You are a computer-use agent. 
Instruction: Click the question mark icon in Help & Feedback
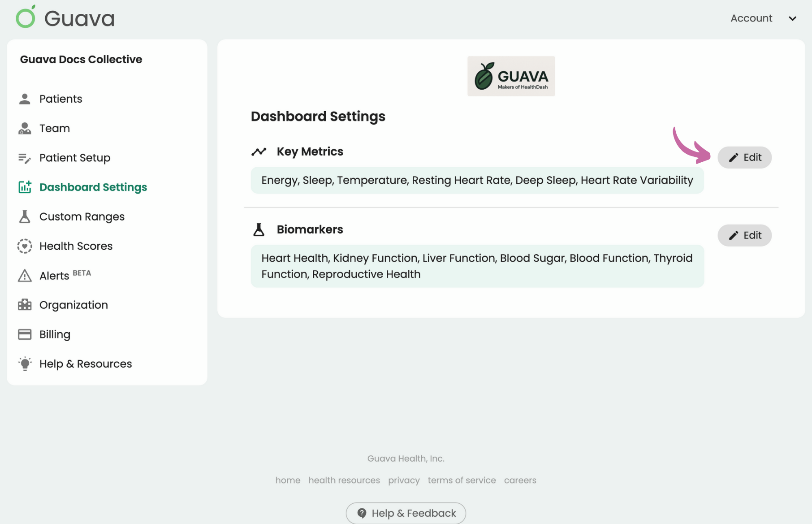point(362,513)
